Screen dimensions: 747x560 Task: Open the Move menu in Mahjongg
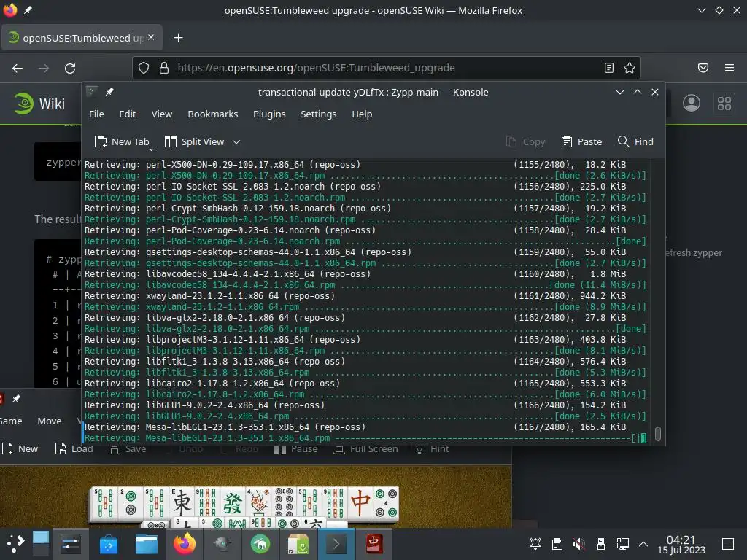50,421
